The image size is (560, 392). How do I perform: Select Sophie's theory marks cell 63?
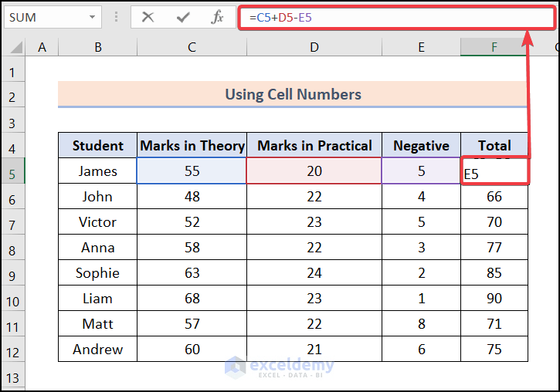click(192, 272)
